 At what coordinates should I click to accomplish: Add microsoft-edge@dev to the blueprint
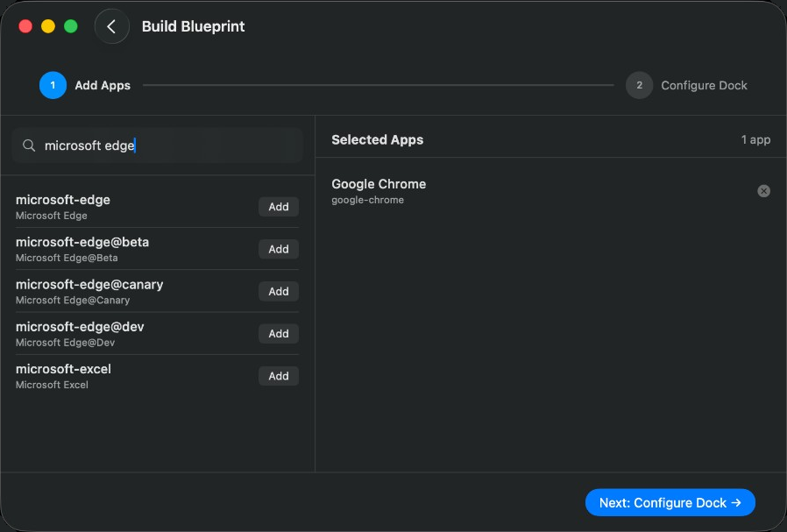click(279, 334)
